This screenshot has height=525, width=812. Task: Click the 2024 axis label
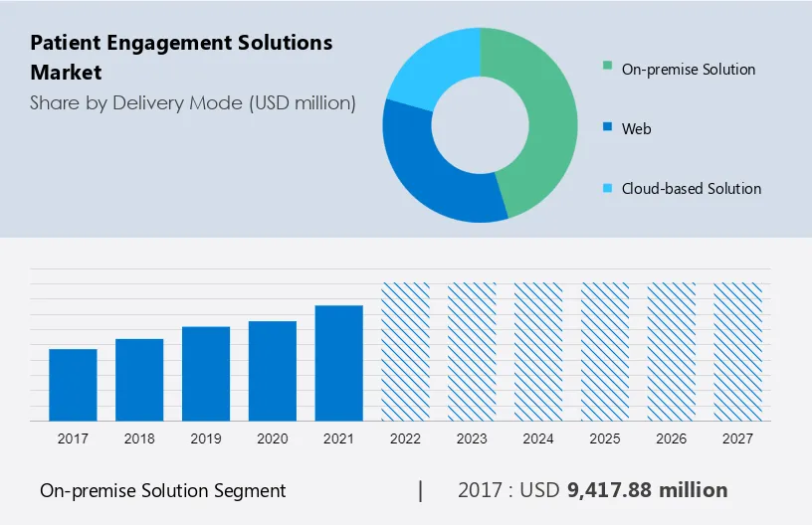538,438
